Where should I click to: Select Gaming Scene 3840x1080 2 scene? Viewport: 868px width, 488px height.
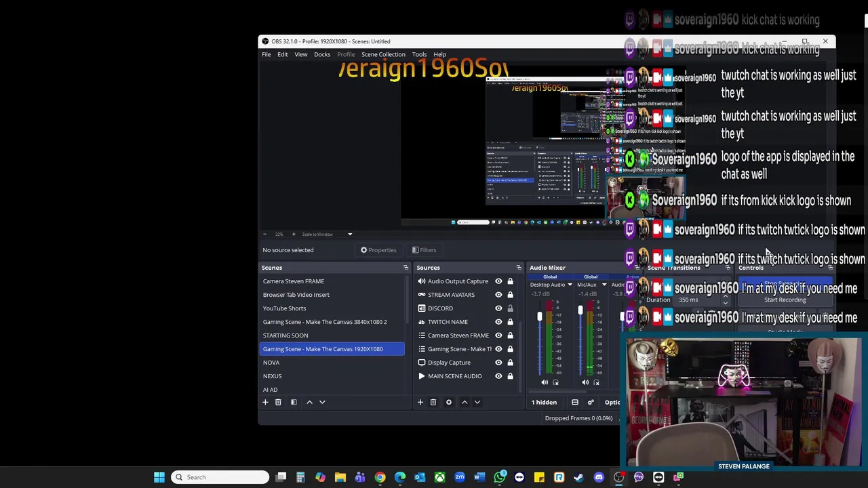[332, 322]
